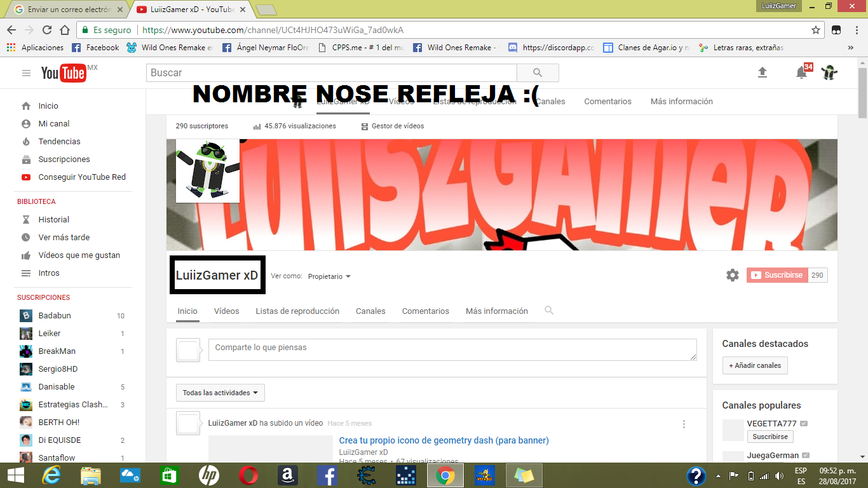Viewport: 868px width, 488px height.
Task: Click the search magnifier button
Action: click(538, 72)
